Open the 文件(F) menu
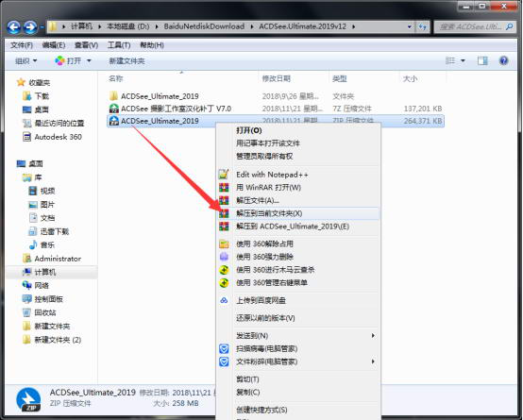 [x=22, y=45]
